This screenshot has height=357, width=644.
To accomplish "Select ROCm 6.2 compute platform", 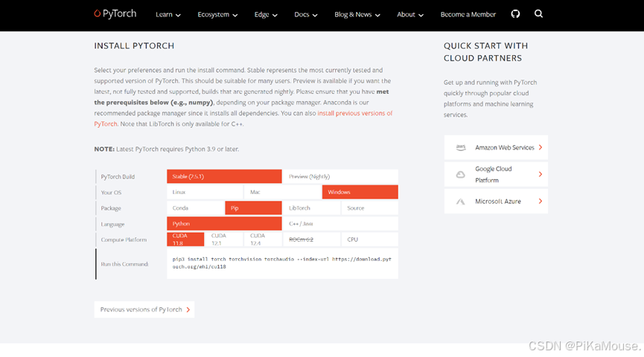I will pos(312,239).
